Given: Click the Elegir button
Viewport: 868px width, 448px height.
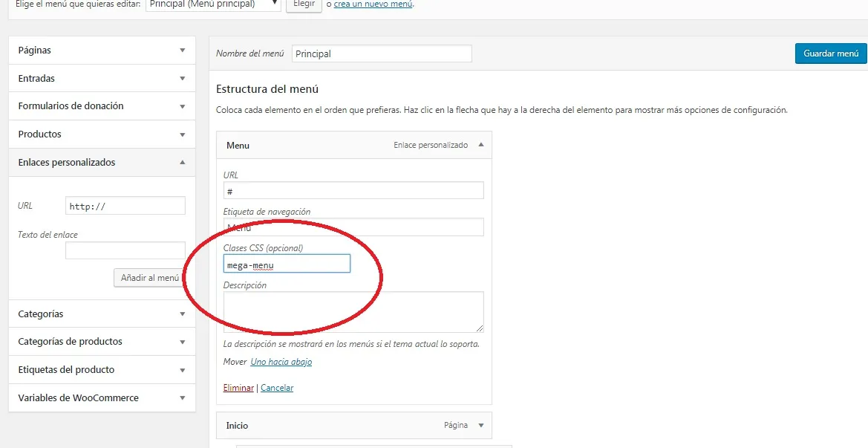Looking at the screenshot, I should [304, 4].
